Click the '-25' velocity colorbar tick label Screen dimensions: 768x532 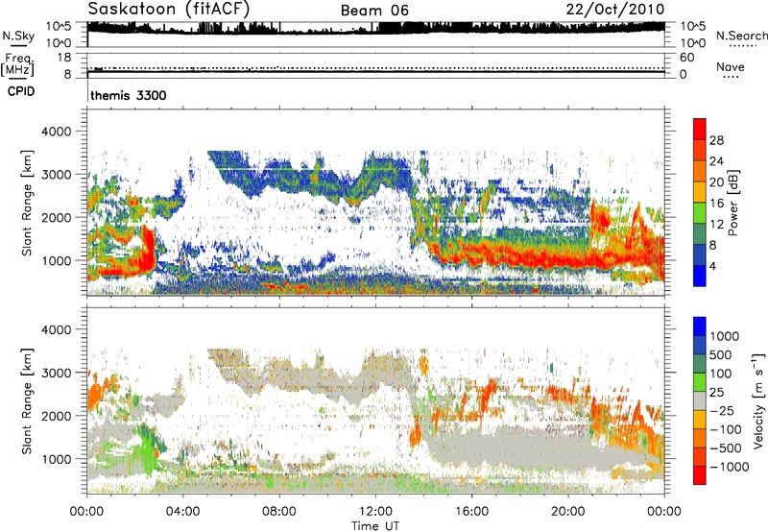click(x=722, y=410)
